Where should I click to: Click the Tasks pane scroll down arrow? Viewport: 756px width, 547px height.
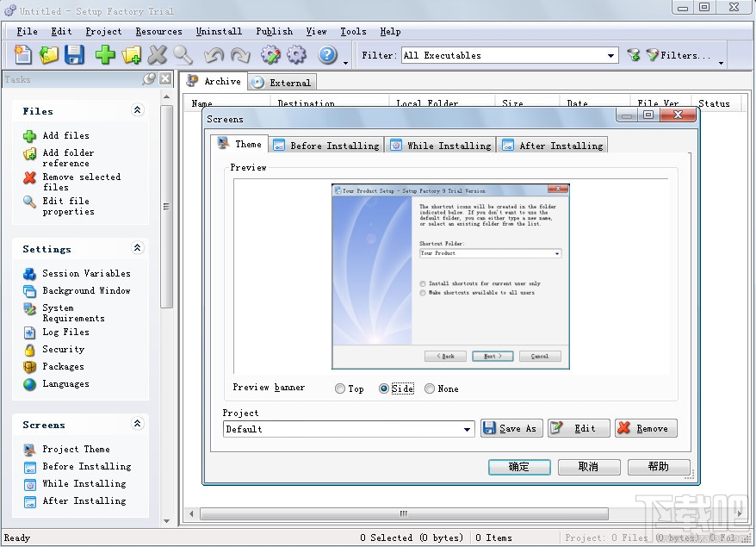[x=166, y=521]
